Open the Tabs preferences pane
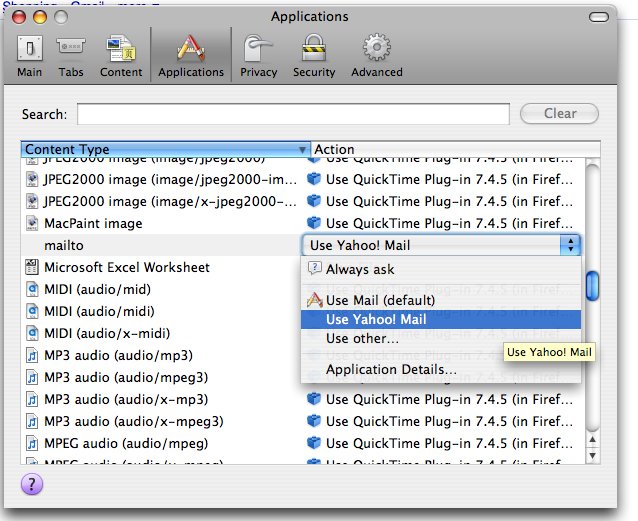The height and width of the screenshot is (521, 638). (71, 56)
